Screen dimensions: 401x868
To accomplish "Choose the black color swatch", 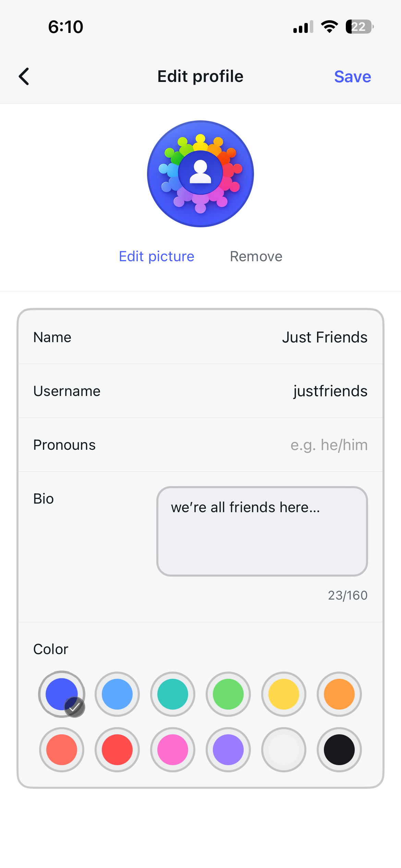I will click(x=339, y=750).
